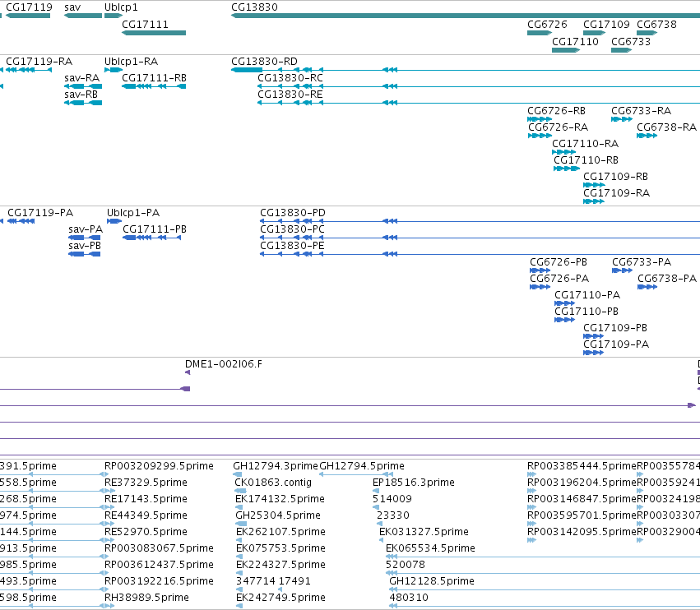
Task: Click transcript sav-RB
Action: [x=81, y=95]
